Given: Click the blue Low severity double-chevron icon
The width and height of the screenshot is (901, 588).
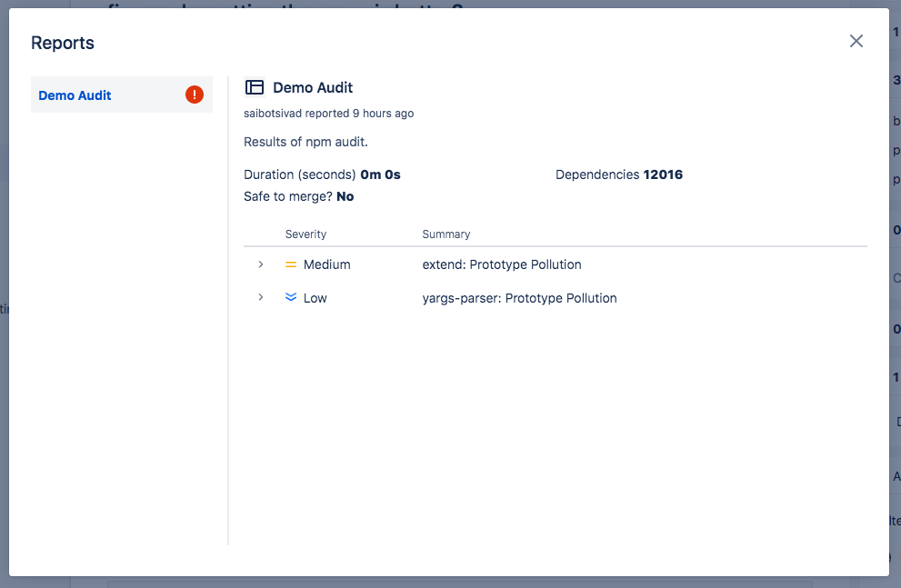Looking at the screenshot, I should click(291, 297).
